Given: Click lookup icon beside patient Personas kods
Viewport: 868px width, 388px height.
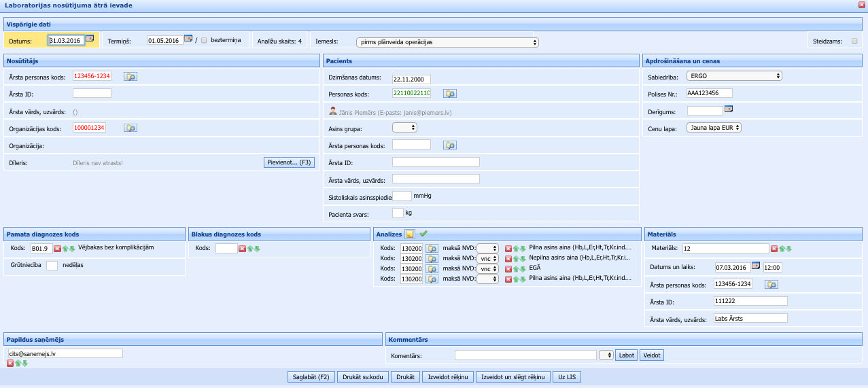Looking at the screenshot, I should 450,94.
